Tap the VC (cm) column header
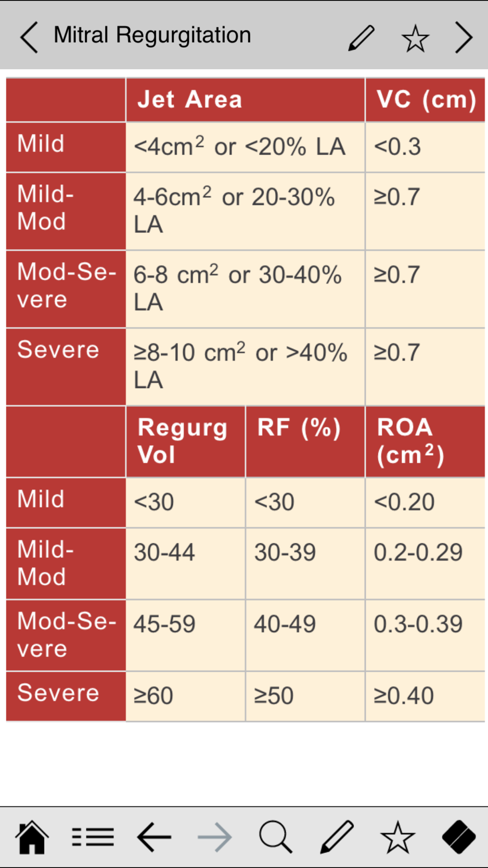This screenshot has height=868, width=488. click(425, 100)
